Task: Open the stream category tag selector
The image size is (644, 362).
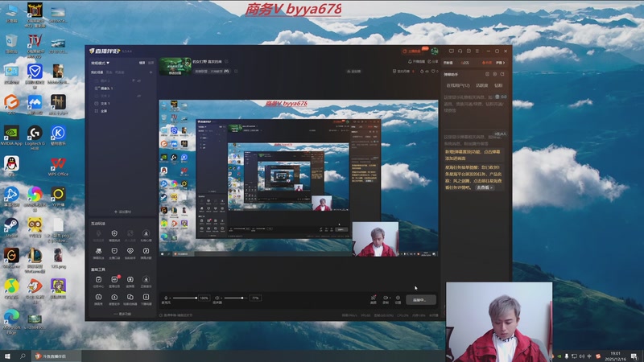Action: pos(212,72)
